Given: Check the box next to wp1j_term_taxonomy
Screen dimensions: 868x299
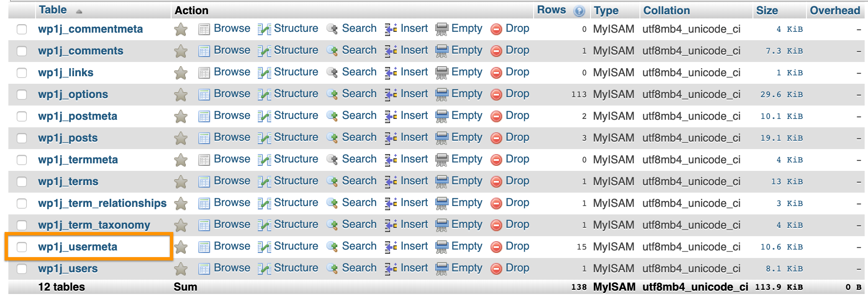Looking at the screenshot, I should (x=22, y=225).
